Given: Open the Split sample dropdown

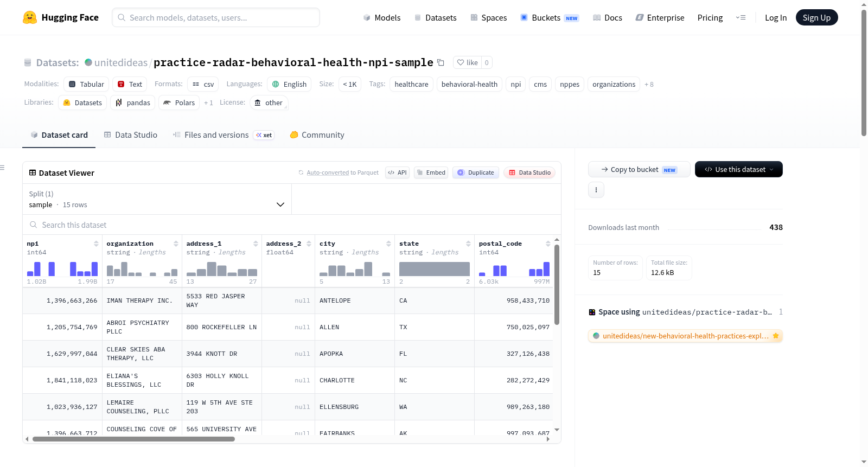Looking at the screenshot, I should click(x=157, y=199).
